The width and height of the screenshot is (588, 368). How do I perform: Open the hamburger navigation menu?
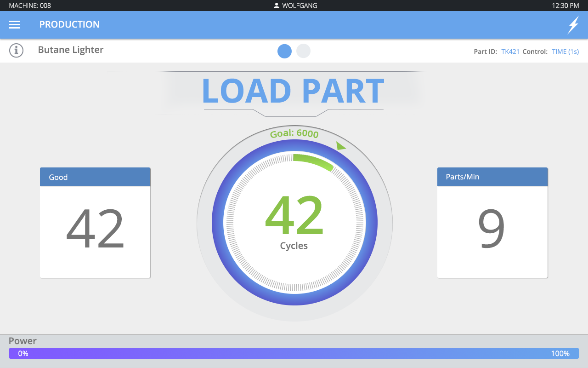(15, 25)
